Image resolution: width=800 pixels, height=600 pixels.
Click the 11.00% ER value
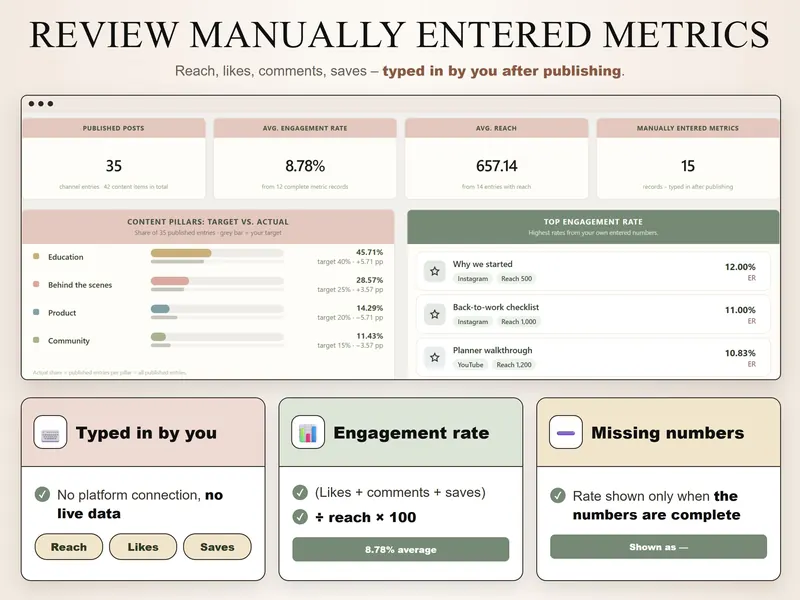click(x=740, y=310)
